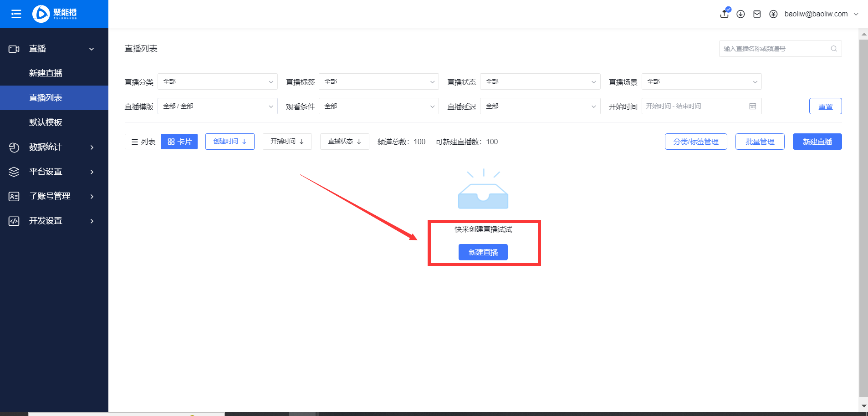Image resolution: width=868 pixels, height=416 pixels.
Task: Open the mail messages icon
Action: coord(757,14)
